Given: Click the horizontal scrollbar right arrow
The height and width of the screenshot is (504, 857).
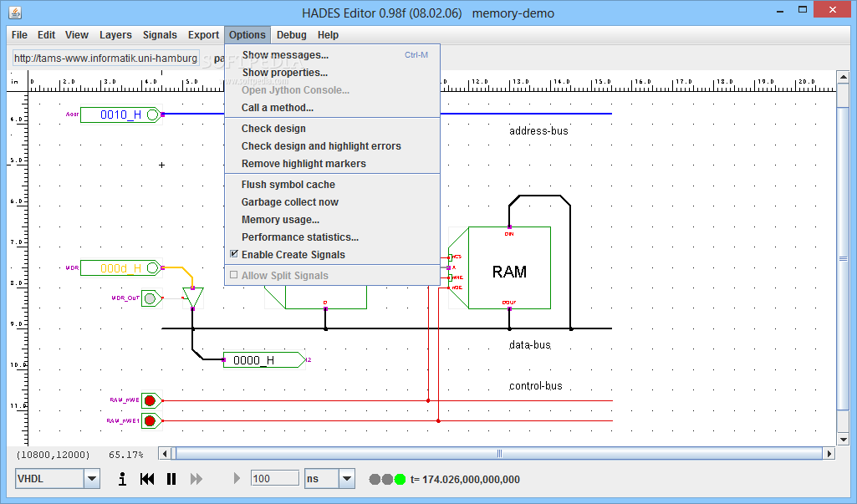Looking at the screenshot, I should click(829, 453).
